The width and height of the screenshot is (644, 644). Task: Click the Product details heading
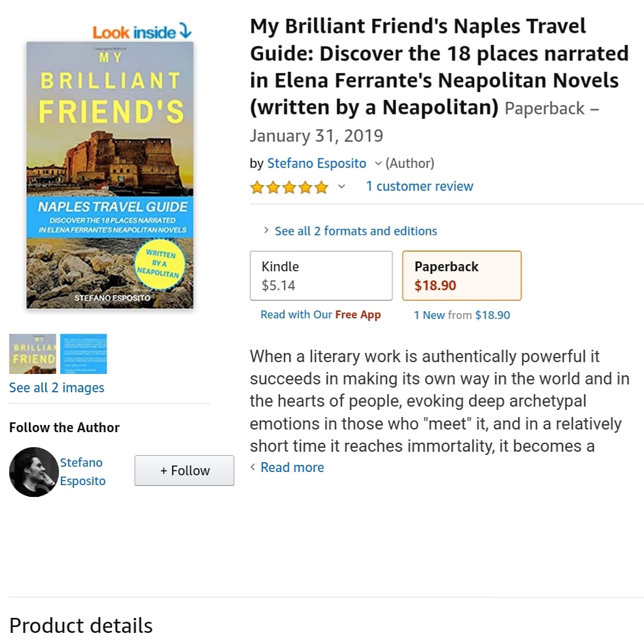80,625
